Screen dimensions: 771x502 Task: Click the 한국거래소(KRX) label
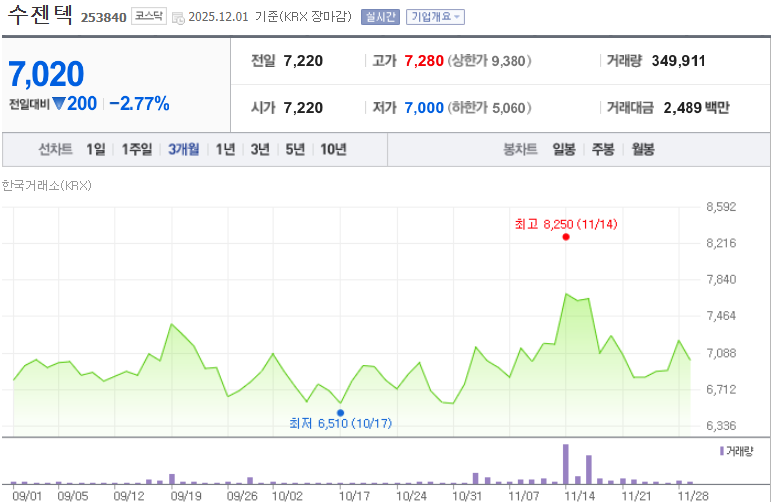[47, 185]
